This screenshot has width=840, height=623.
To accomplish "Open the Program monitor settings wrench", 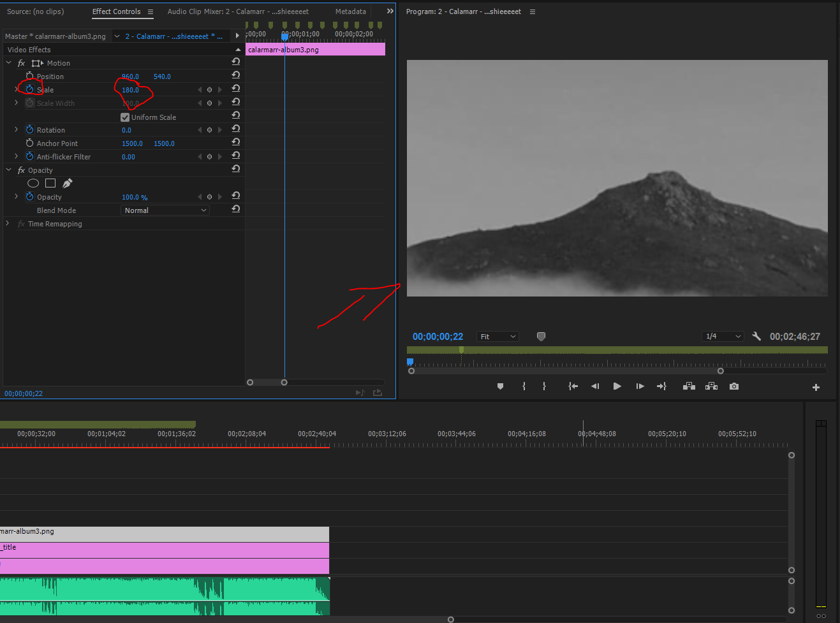I will (756, 336).
